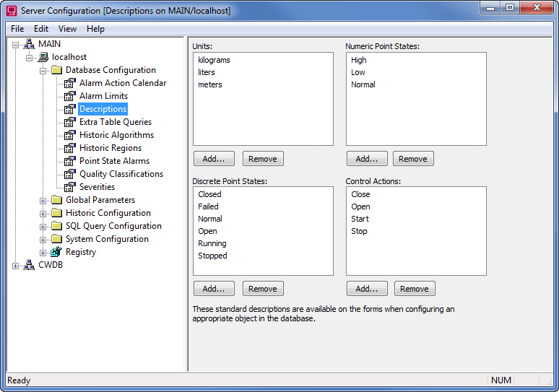
Task: Expand the CWDB tree node
Action: [16, 265]
